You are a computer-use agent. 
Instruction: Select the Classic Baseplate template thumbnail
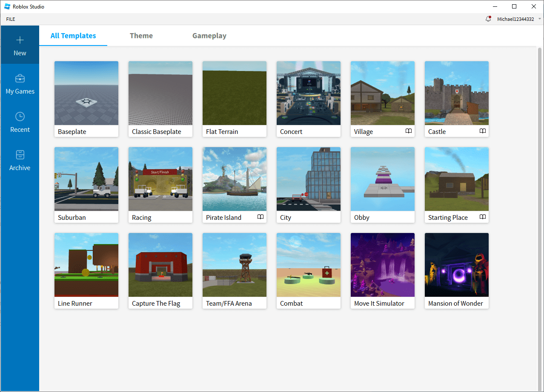pos(160,93)
